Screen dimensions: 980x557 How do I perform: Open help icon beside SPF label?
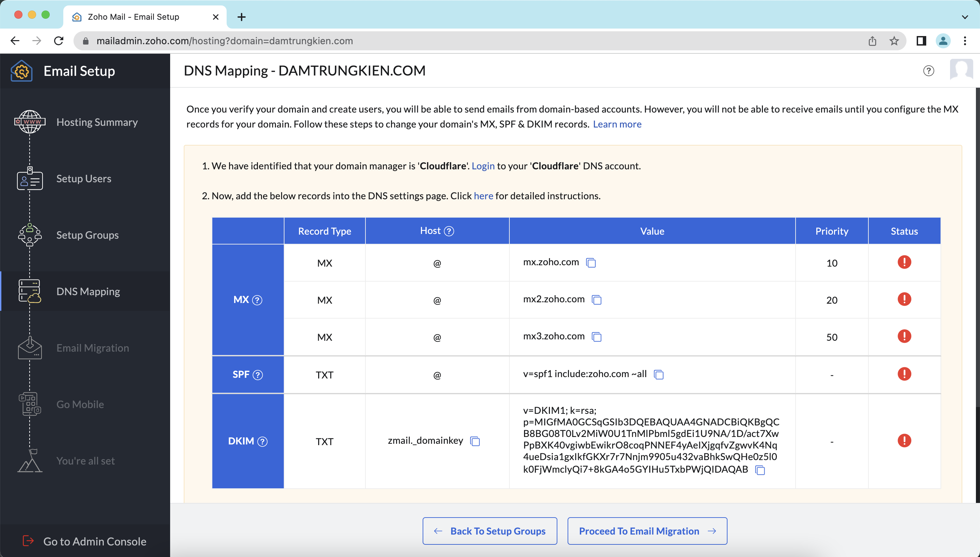click(258, 375)
